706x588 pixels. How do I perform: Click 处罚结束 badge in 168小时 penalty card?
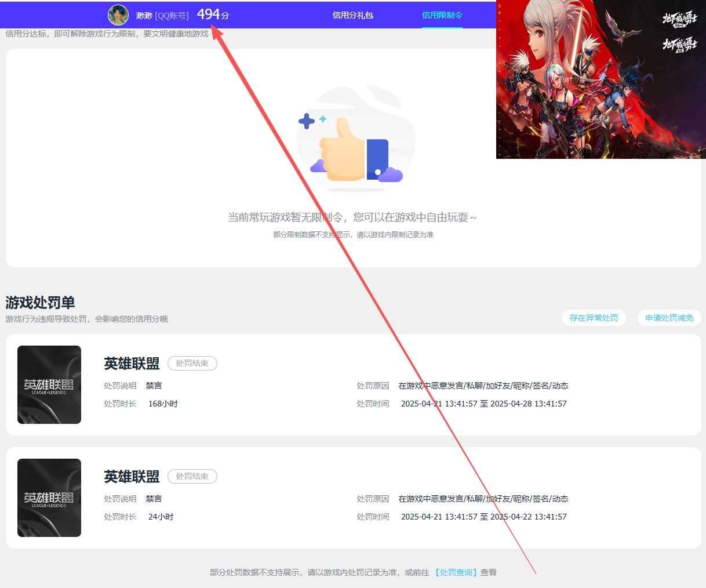click(x=192, y=363)
